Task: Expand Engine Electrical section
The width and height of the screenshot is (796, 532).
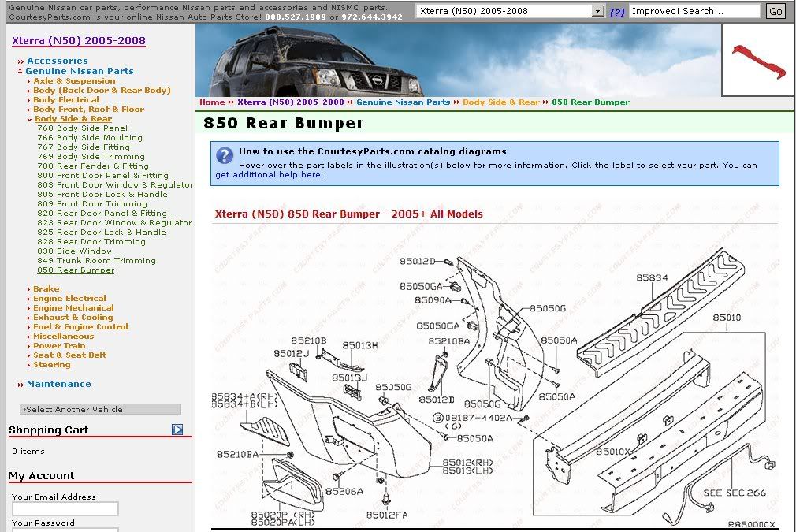Action: pos(69,299)
